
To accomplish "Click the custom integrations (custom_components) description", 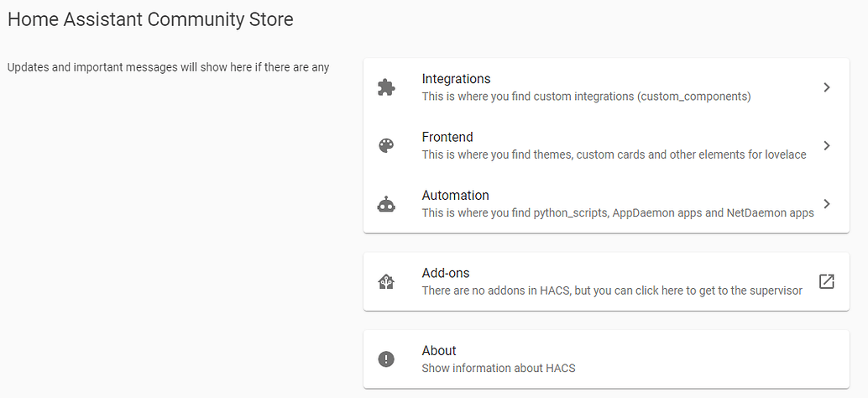I will 586,97.
